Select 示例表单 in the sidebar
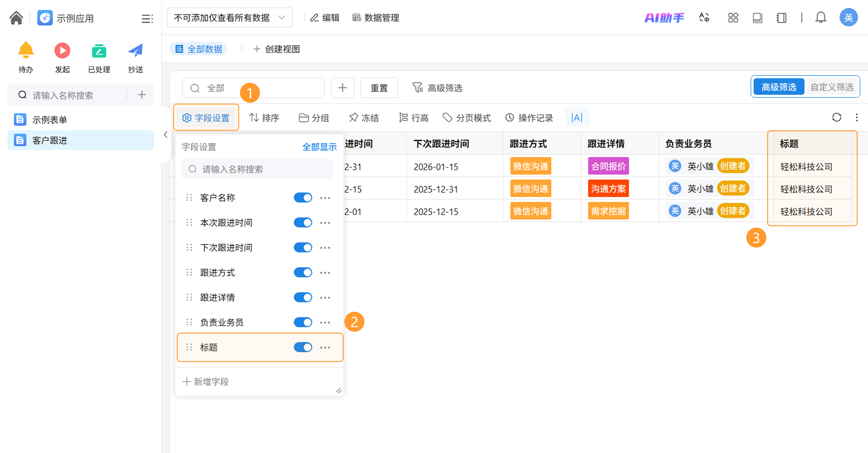Viewport: 868px width, 453px height. [50, 119]
